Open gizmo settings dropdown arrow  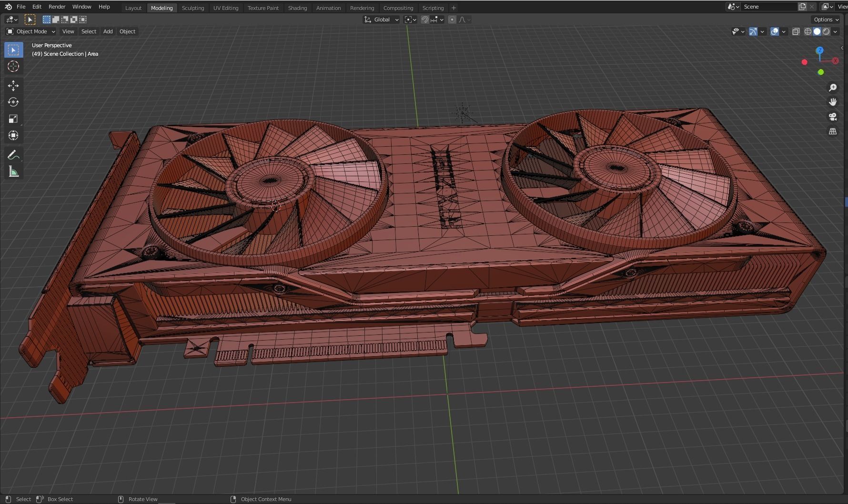pos(762,31)
